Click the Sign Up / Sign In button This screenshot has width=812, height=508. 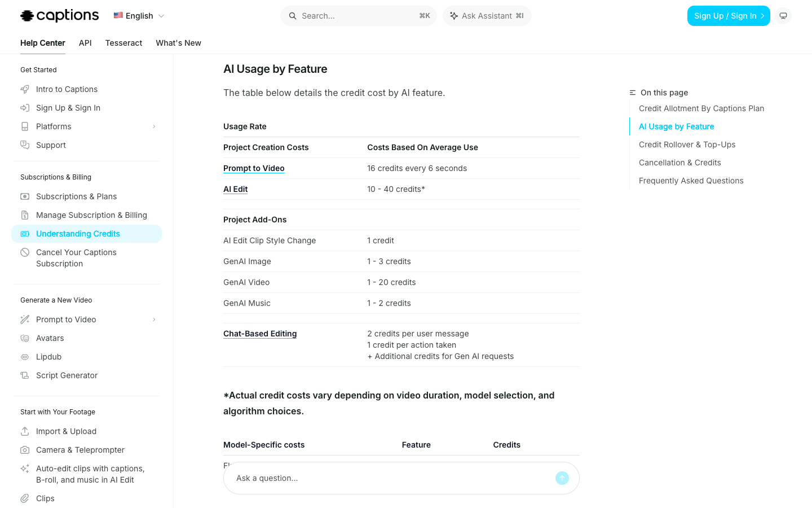click(729, 16)
